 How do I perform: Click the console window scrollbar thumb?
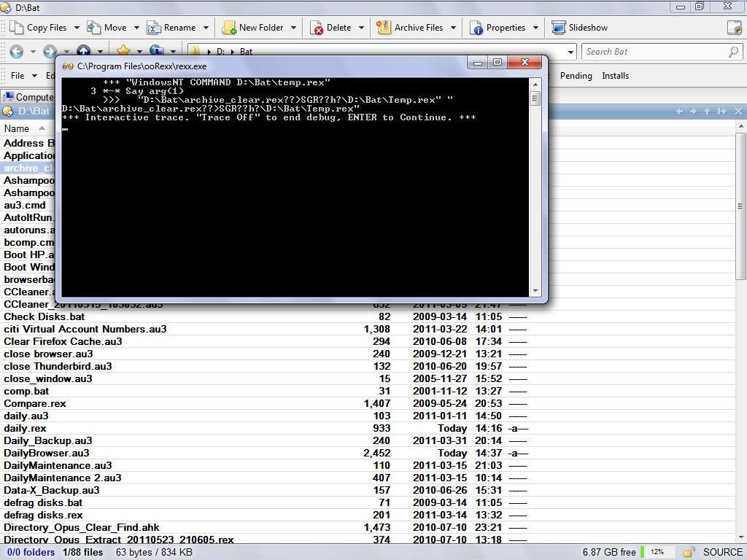pos(535,98)
